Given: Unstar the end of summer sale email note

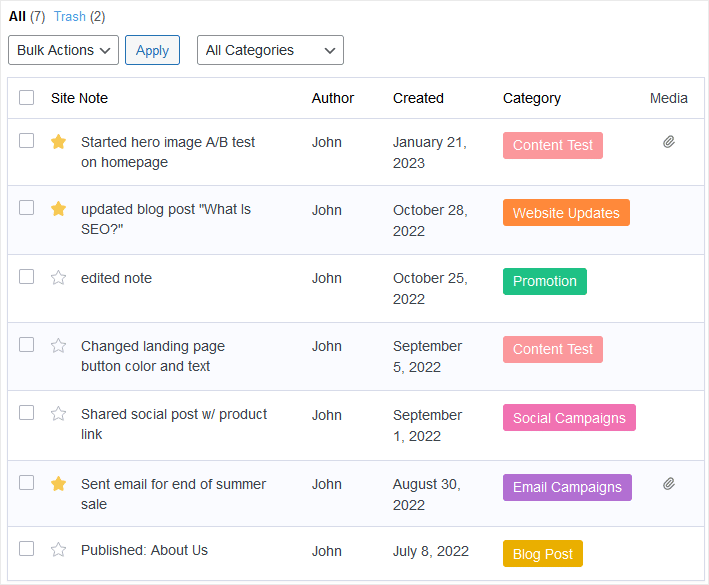Looking at the screenshot, I should (58, 484).
